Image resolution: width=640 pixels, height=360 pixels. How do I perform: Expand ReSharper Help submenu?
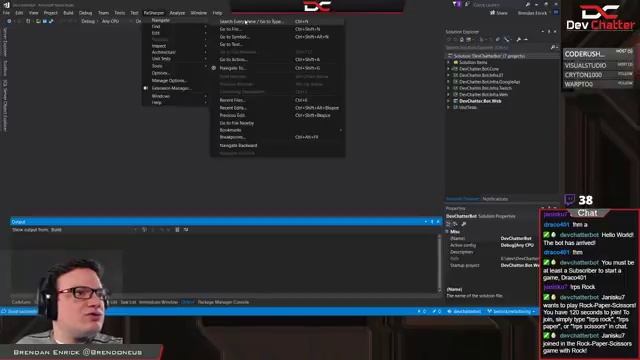point(176,103)
